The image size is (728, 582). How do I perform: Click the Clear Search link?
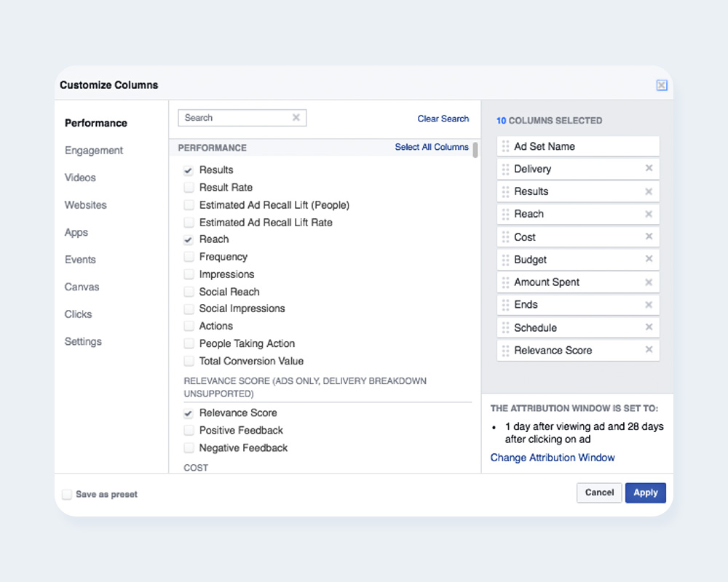[443, 119]
